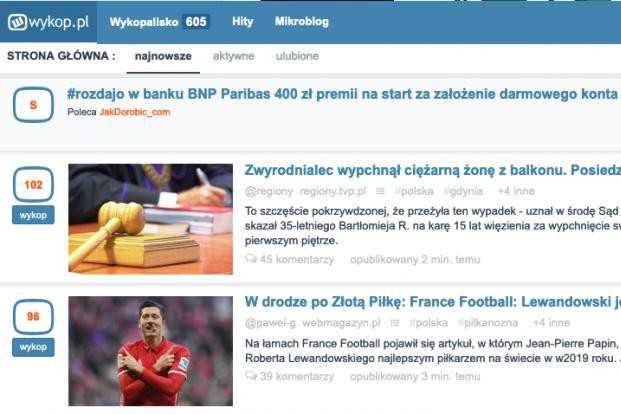This screenshot has width=621, height=414.
Task: Open the sponsored BNP Paribas #rozdajo post
Action: [343, 94]
